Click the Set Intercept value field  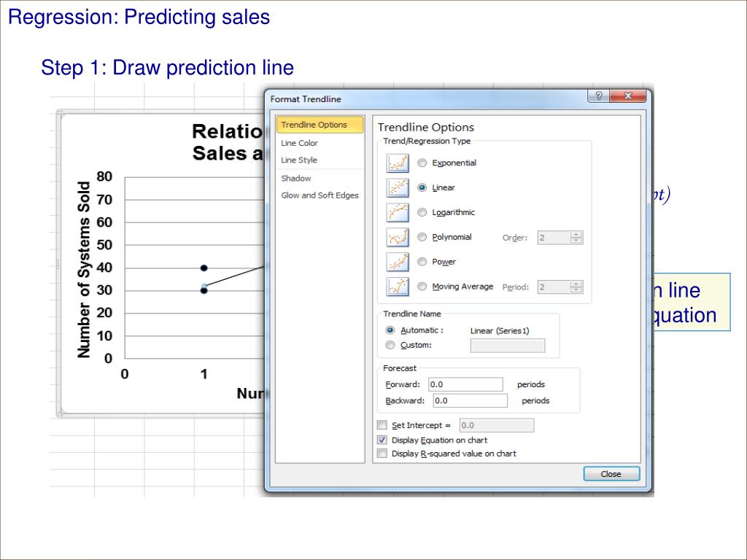click(496, 425)
